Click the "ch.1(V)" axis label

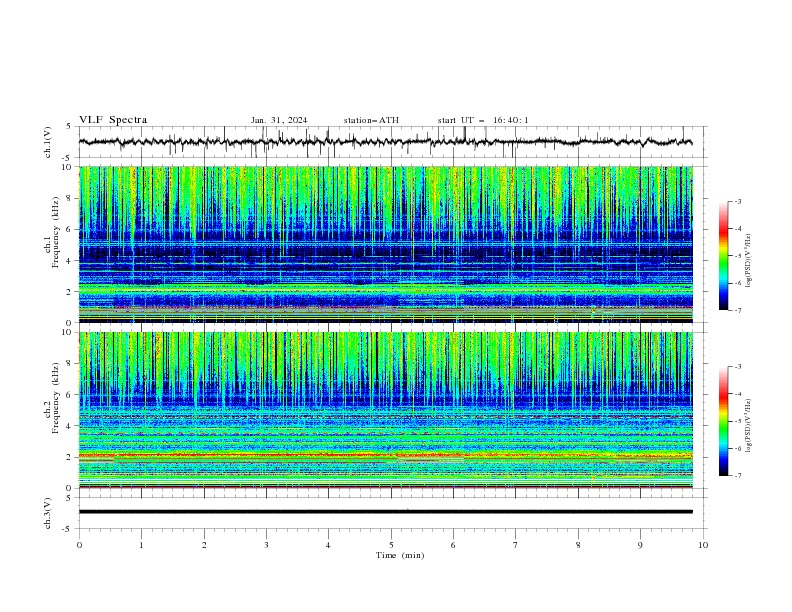click(x=48, y=142)
